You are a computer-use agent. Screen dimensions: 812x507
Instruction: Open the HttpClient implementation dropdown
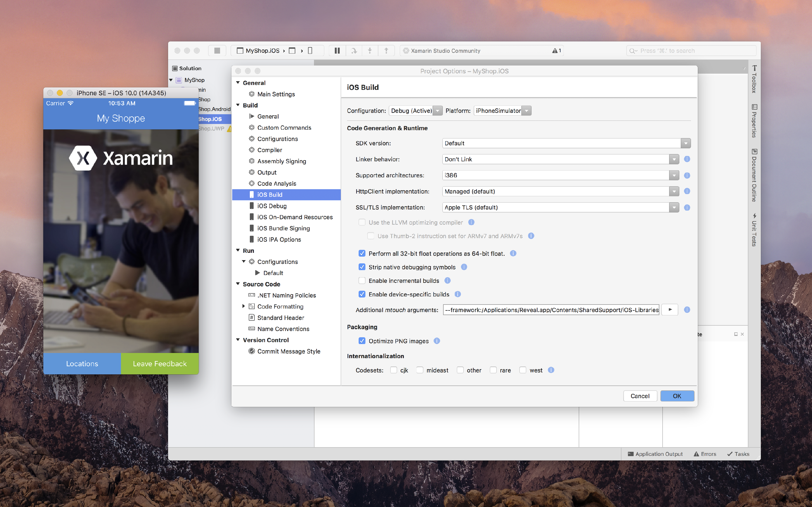pos(561,191)
